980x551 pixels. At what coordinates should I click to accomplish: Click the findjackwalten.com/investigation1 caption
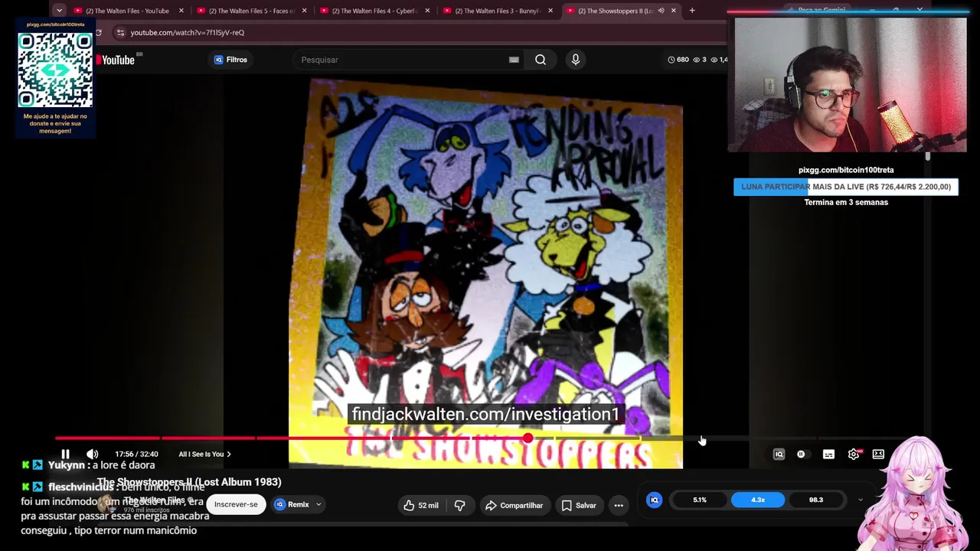pos(485,414)
